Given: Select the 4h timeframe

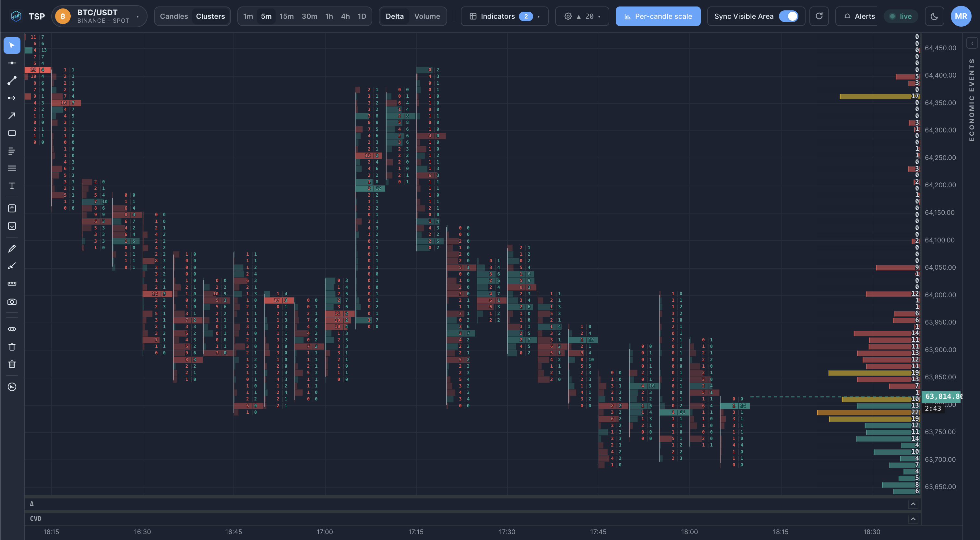Looking at the screenshot, I should click(x=345, y=16).
